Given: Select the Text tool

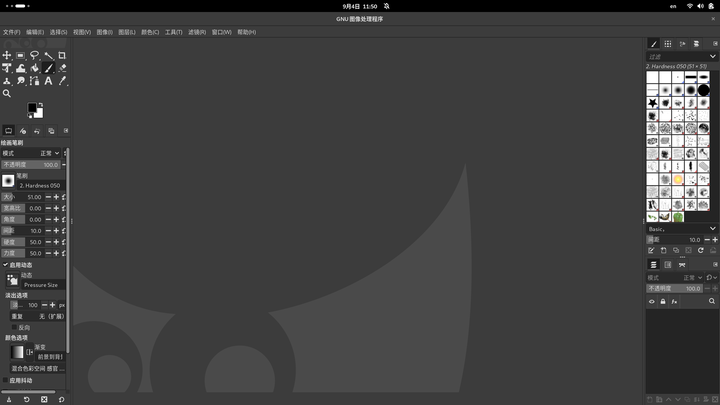Looking at the screenshot, I should (x=48, y=81).
